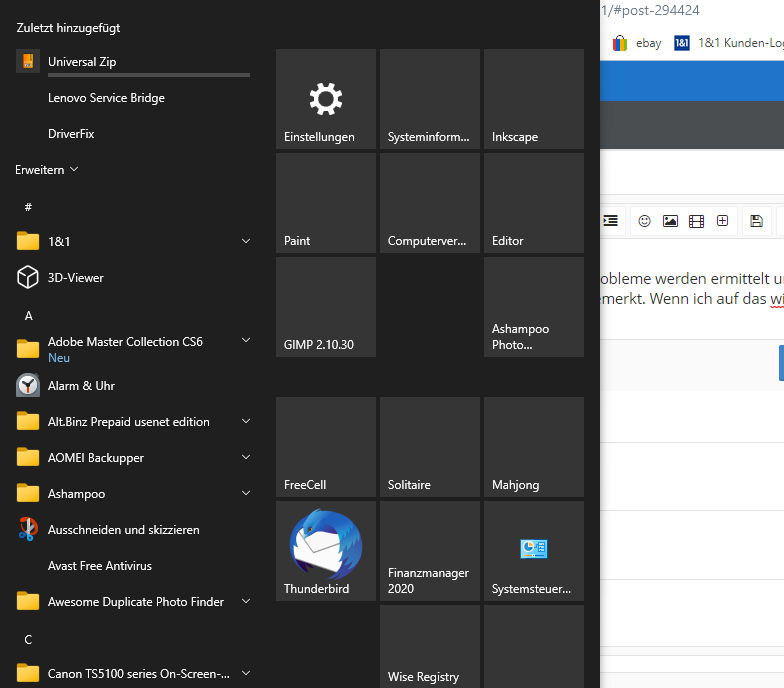Click the Adobe Master Collection CS6 folder icon
The image size is (784, 688).
(x=28, y=349)
